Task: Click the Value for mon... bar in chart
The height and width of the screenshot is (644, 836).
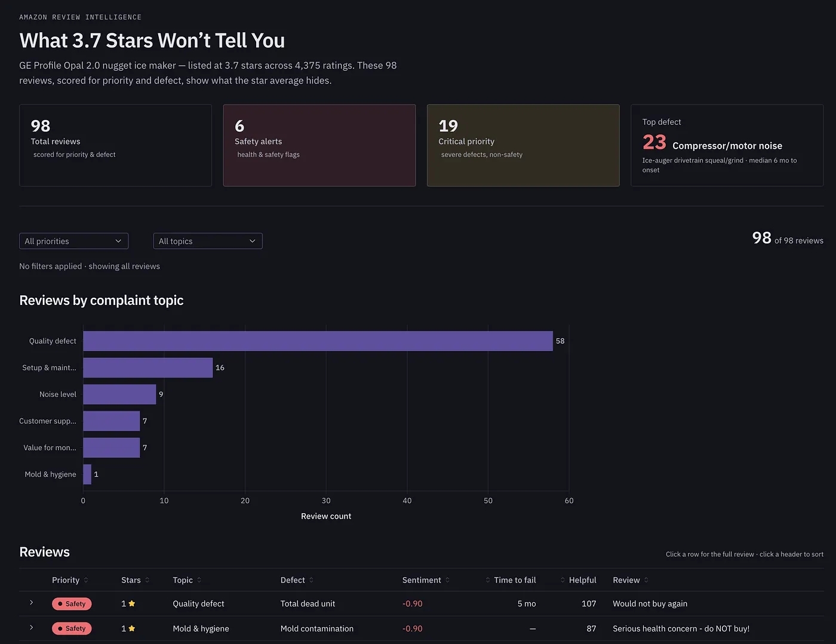Action: (111, 448)
